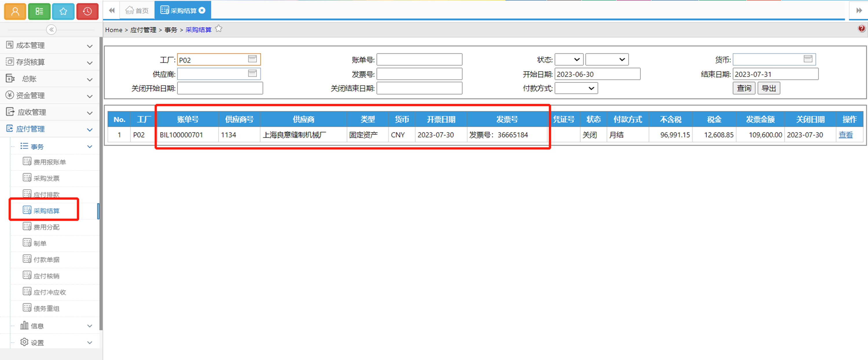868x360 pixels.
Task: Focus the 发票号 input field
Action: coord(420,74)
